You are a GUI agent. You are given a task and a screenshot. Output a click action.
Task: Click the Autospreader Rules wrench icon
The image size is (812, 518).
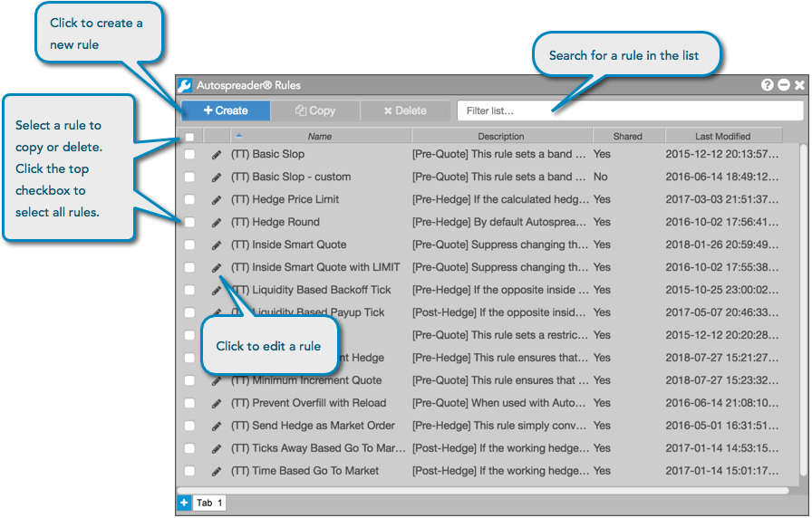pyautogui.click(x=185, y=85)
